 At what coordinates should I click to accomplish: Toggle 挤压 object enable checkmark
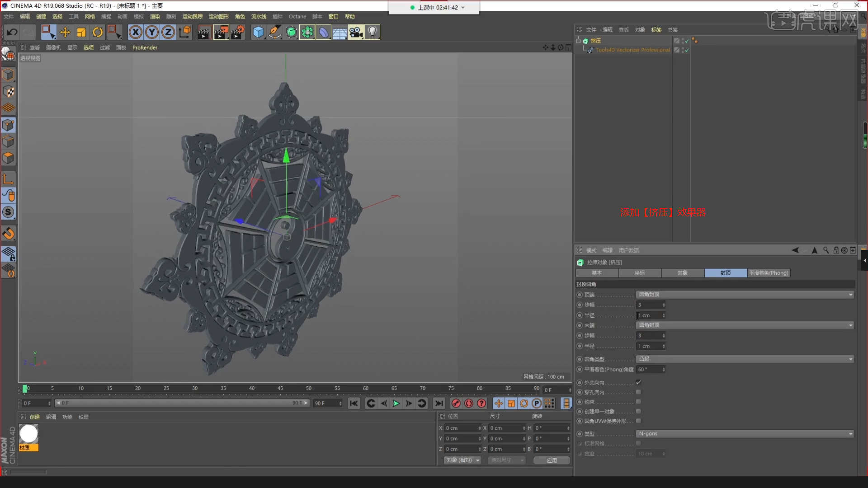point(687,41)
